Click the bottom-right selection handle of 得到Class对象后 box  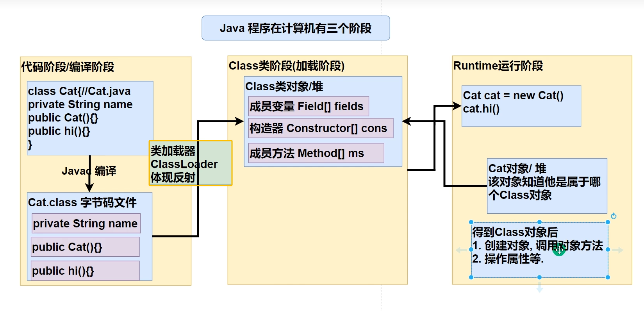click(x=608, y=277)
